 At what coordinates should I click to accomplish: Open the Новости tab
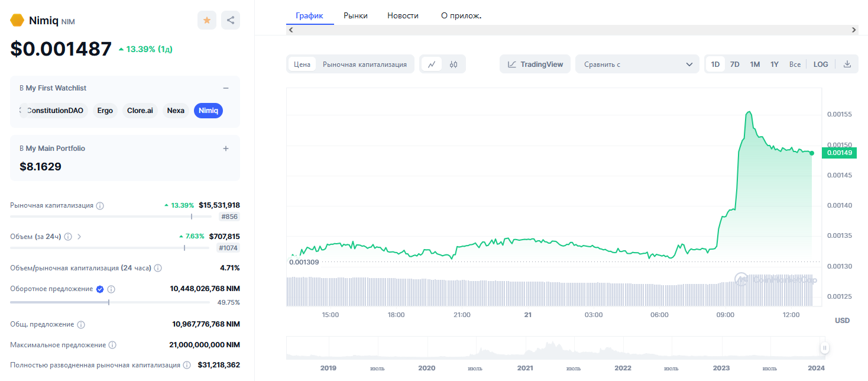click(x=403, y=15)
